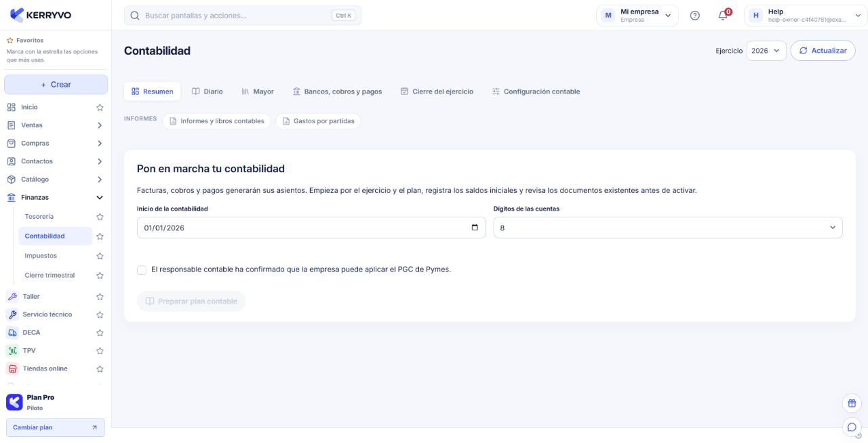Open Informes y libros contables
This screenshot has height=443, width=868.
pyautogui.click(x=217, y=121)
